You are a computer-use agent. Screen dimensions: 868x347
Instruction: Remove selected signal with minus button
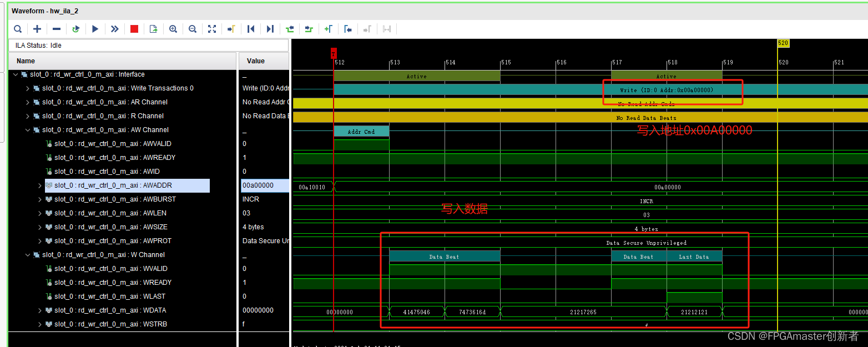(56, 29)
